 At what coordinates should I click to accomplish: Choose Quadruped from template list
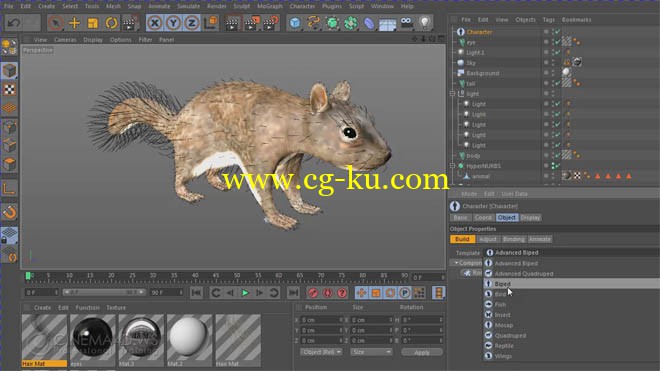click(510, 336)
